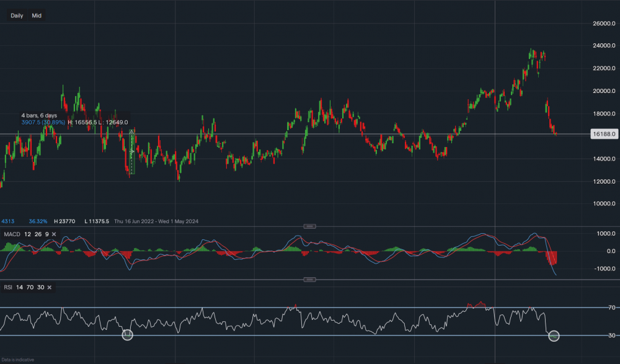Click the 'Data is indicative' notice
620x364 pixels.
[x=18, y=360]
